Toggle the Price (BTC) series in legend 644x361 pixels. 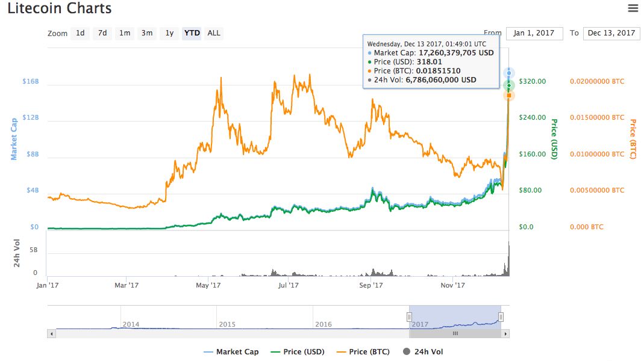(363, 351)
